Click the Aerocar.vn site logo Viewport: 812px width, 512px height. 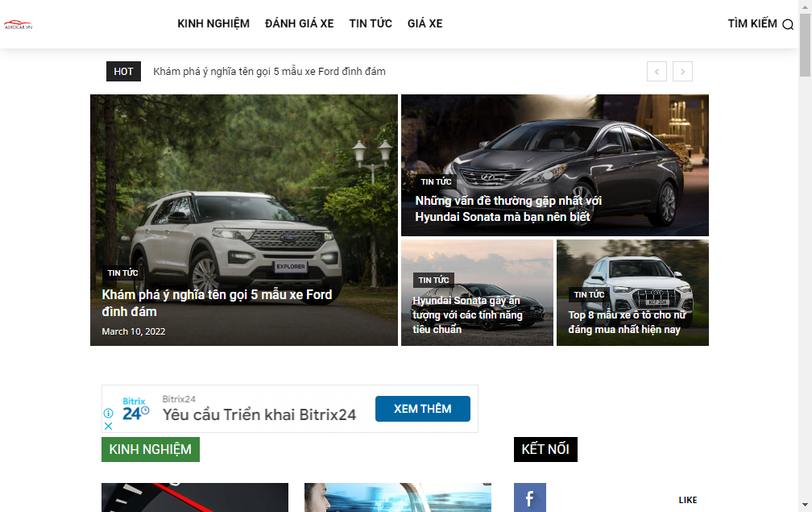pos(18,24)
